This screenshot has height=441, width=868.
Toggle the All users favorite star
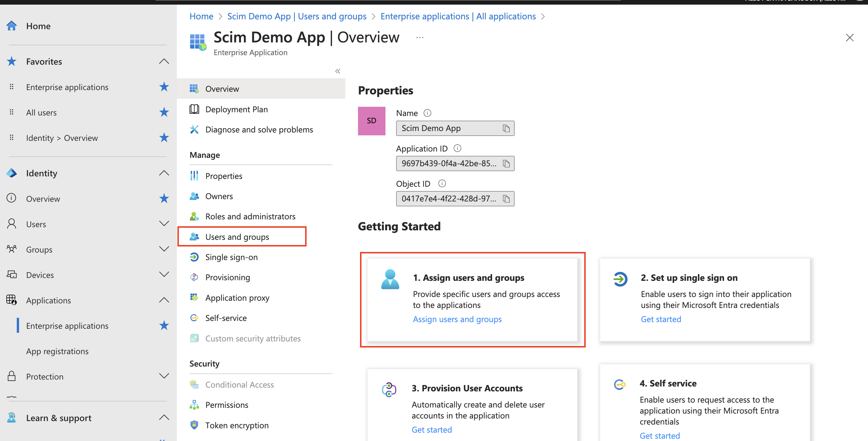click(x=164, y=112)
